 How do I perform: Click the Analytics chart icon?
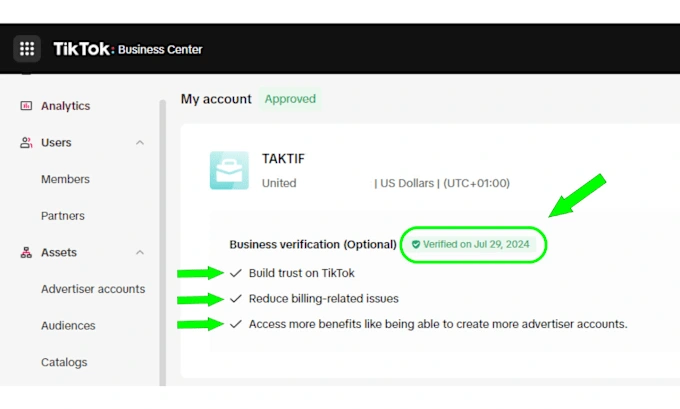(x=26, y=106)
